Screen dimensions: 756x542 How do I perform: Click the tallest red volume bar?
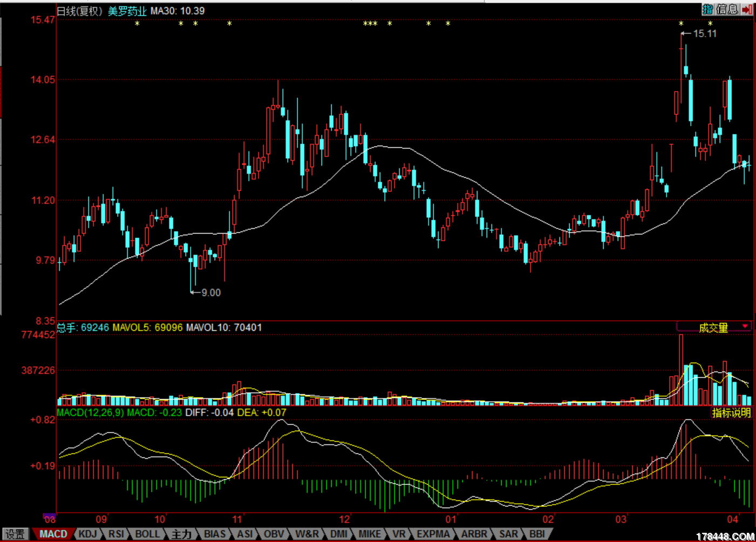(681, 370)
